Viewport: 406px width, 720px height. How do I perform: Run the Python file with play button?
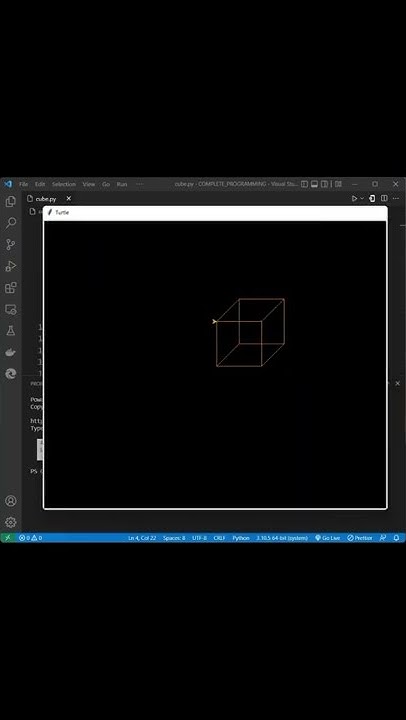(x=354, y=198)
